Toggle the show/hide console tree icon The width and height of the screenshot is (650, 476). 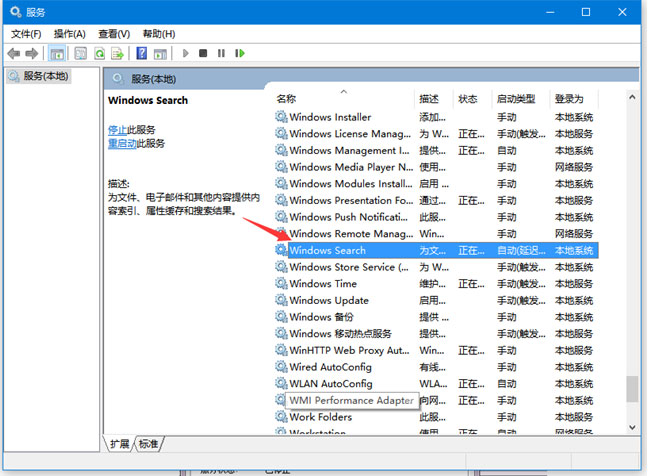pyautogui.click(x=57, y=53)
